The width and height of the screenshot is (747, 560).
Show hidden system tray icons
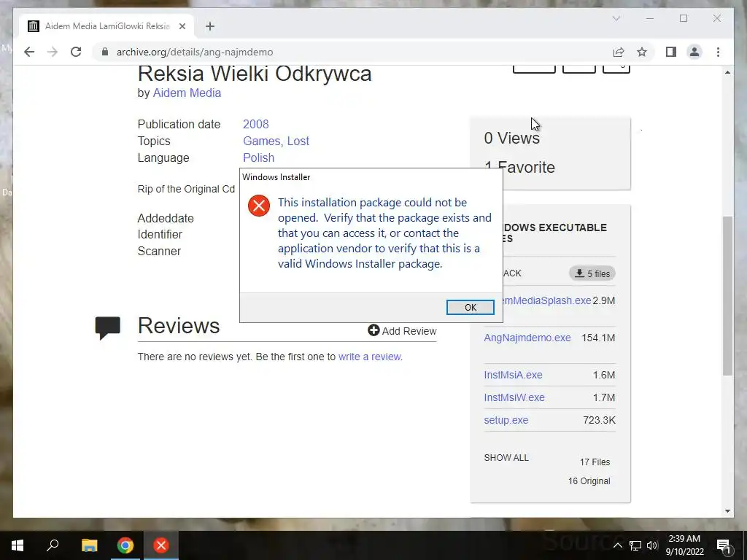pyautogui.click(x=617, y=545)
